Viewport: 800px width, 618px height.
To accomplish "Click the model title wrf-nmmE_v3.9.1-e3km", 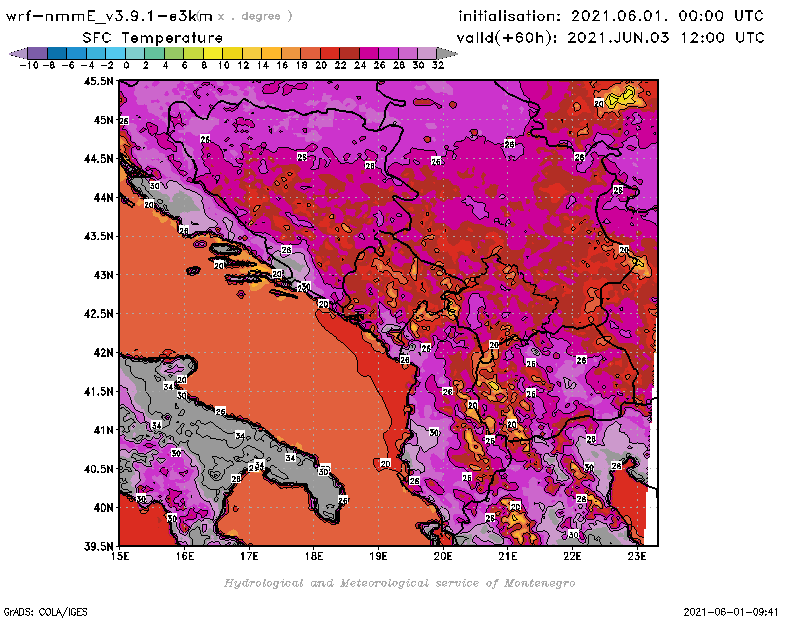I will tap(109, 16).
